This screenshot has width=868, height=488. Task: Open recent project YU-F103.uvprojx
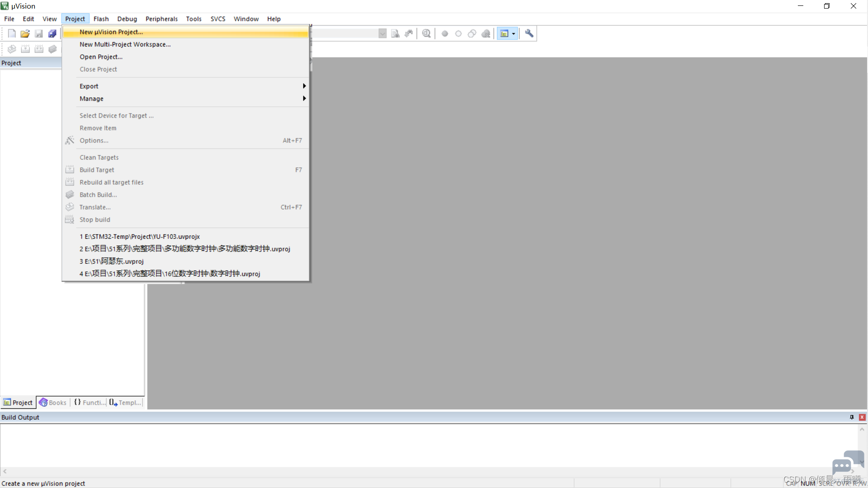click(186, 237)
